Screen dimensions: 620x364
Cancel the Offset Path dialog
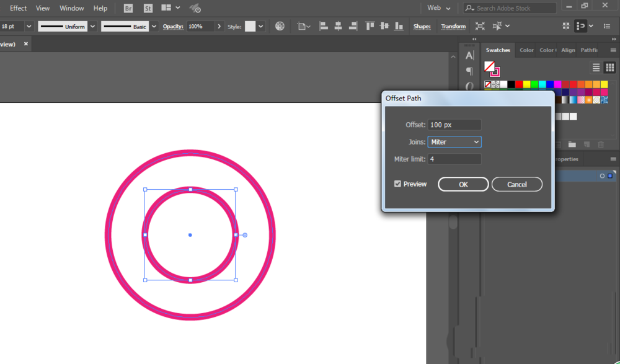pos(517,184)
